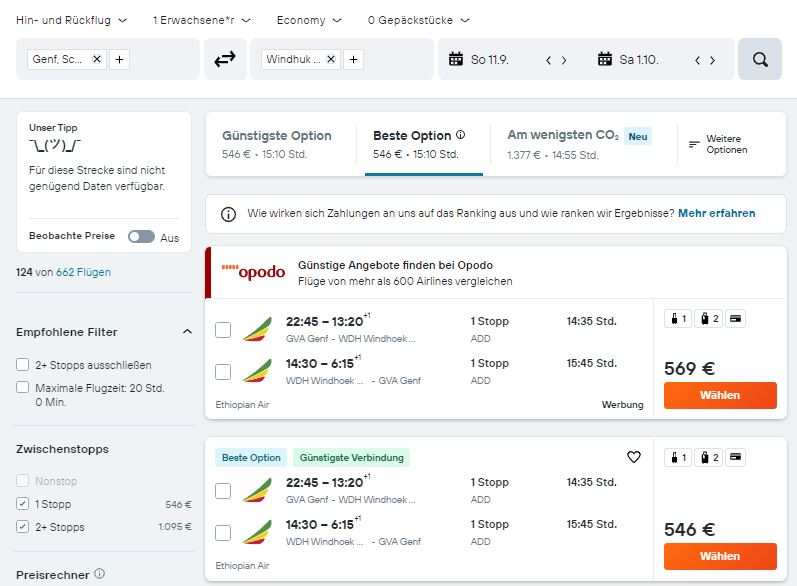Open Preisrechner info icon
The image size is (797, 586).
click(x=100, y=573)
